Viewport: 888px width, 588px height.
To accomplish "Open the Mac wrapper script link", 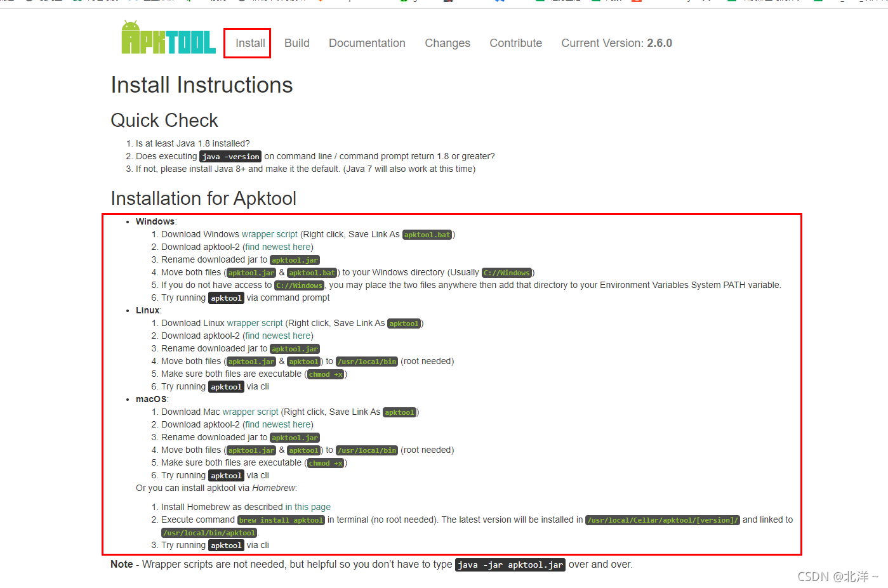I will 250,412.
